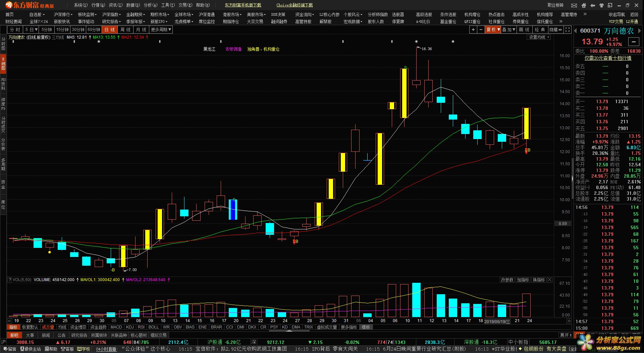Go to home page house icon
644x353 pixels.
click(584, 5)
